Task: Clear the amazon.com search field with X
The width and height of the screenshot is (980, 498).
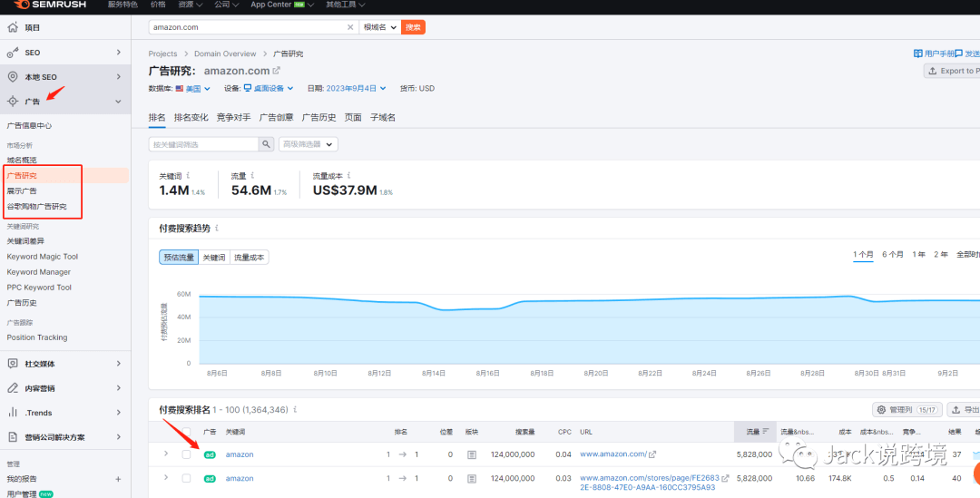Action: click(350, 27)
